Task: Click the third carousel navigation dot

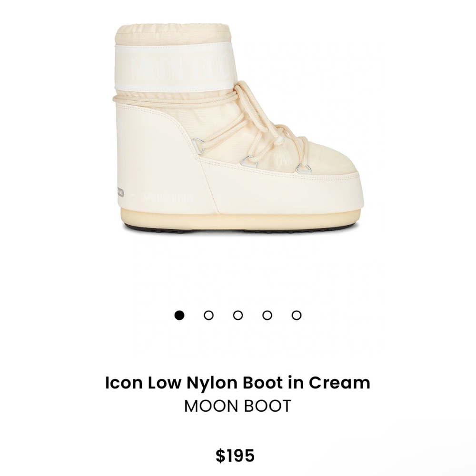Action: point(238,314)
